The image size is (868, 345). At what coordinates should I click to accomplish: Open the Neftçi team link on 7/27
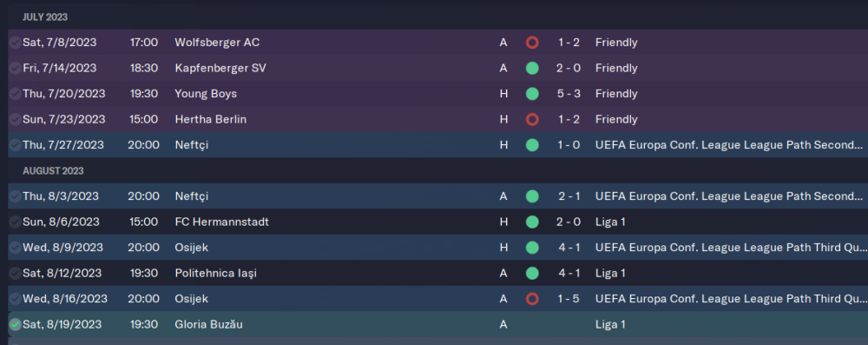click(x=192, y=145)
